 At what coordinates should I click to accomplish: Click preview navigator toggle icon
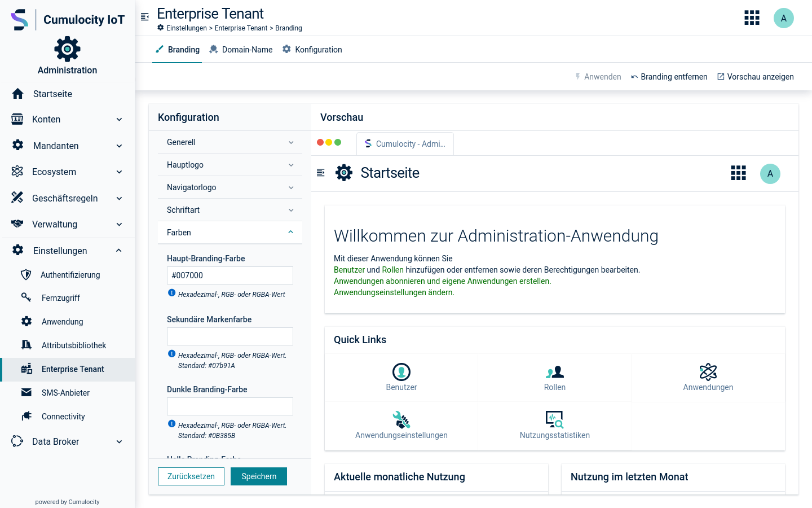tap(321, 173)
